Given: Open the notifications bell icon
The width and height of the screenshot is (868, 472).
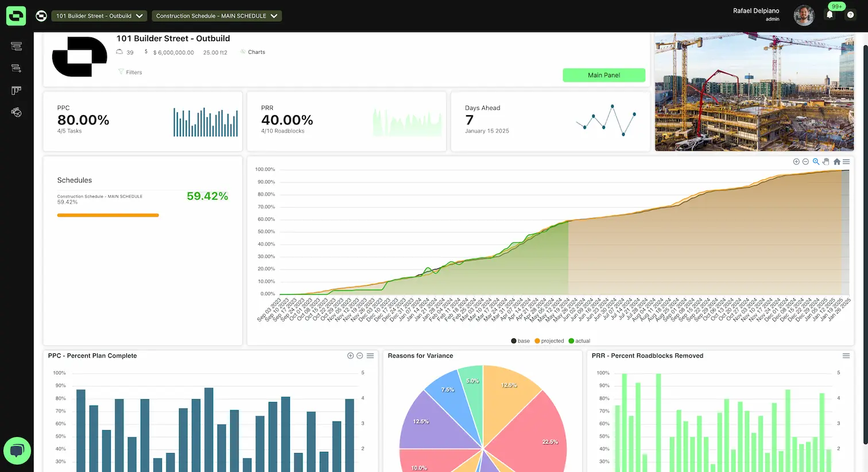Looking at the screenshot, I should tap(830, 15).
